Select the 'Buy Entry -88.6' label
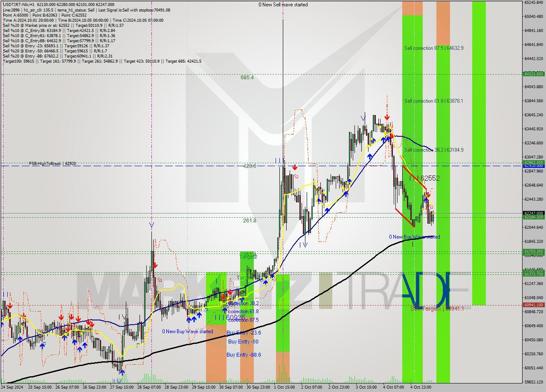The height and width of the screenshot is (392, 546). coord(244,355)
